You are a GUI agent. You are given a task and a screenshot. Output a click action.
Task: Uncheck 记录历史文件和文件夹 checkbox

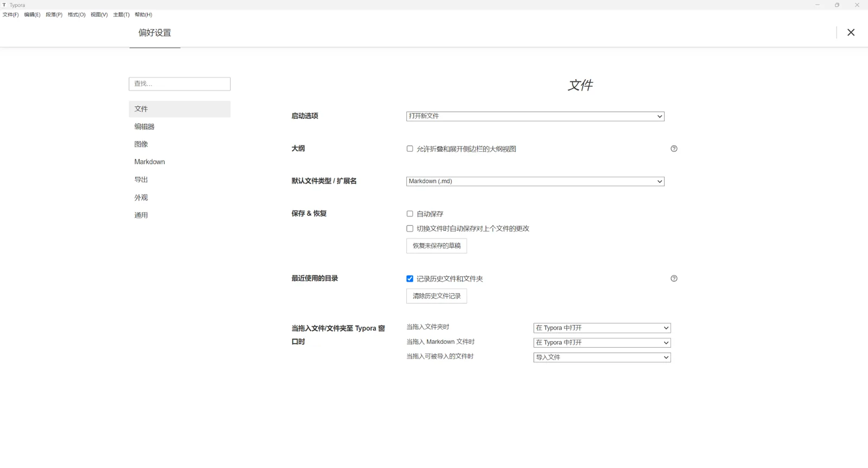click(410, 279)
